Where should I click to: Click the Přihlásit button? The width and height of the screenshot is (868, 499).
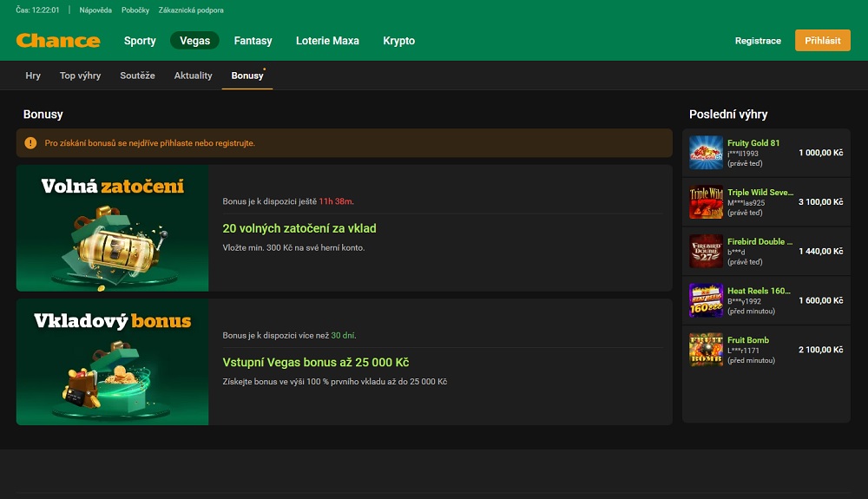822,41
